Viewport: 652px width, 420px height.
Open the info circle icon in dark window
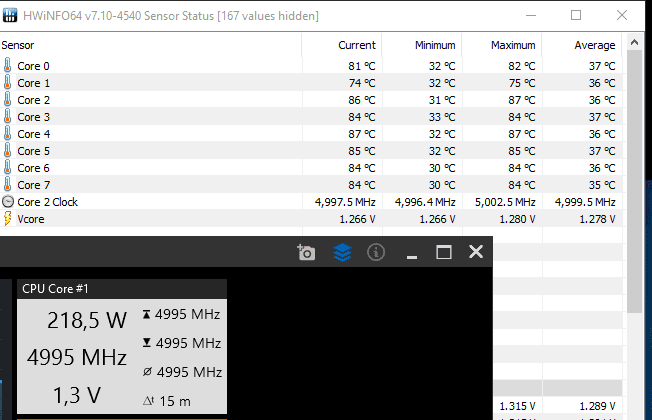point(376,252)
